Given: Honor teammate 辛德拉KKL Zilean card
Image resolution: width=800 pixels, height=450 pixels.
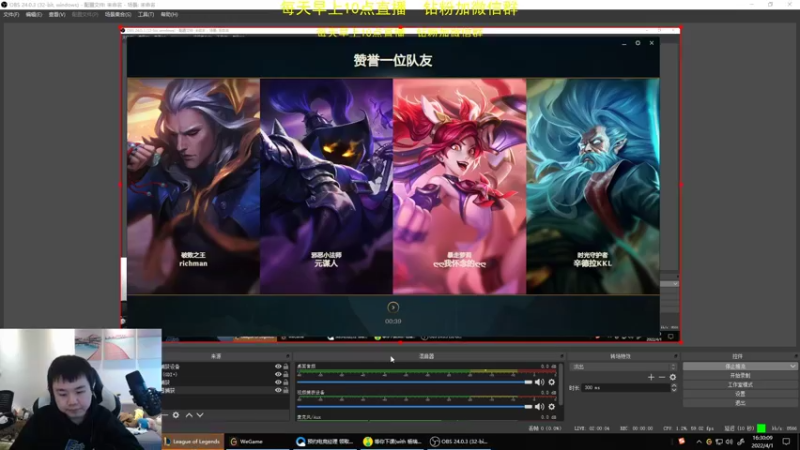Looking at the screenshot, I should point(592,186).
